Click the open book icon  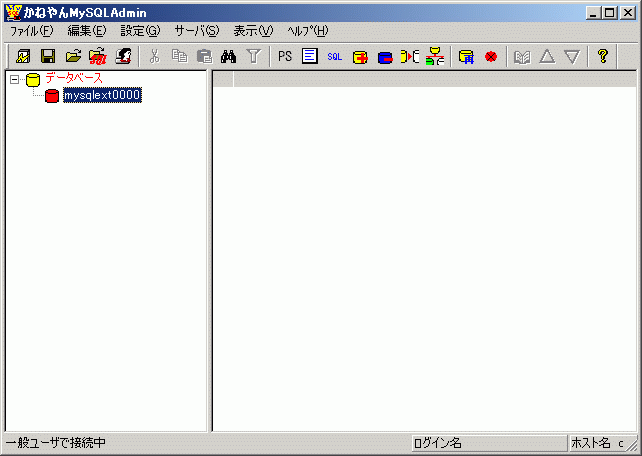pos(522,56)
